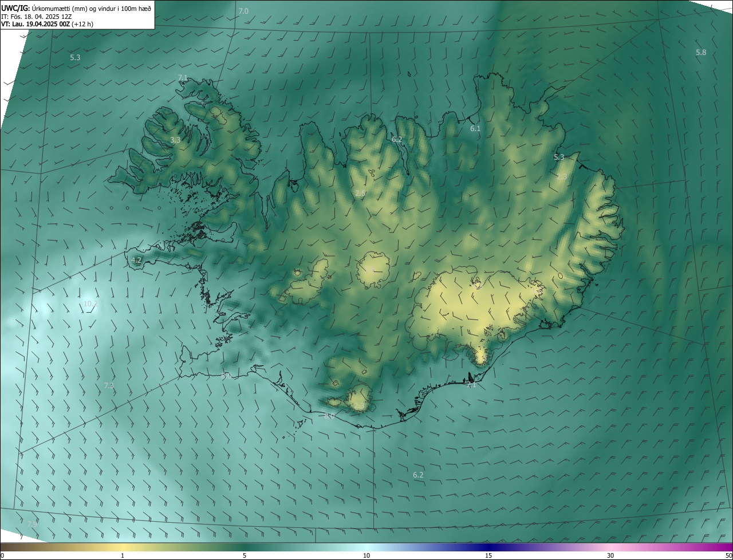Click the 7.9 value label on the map
Screen dimensions: 733x560
click(33, 524)
